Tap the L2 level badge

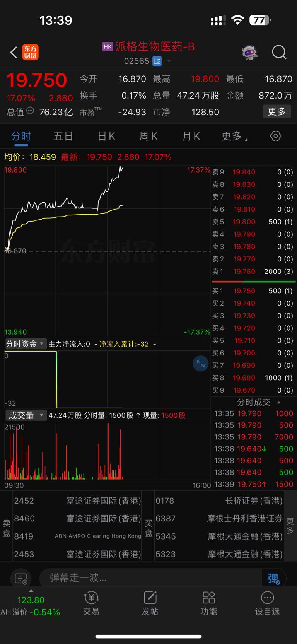[157, 61]
